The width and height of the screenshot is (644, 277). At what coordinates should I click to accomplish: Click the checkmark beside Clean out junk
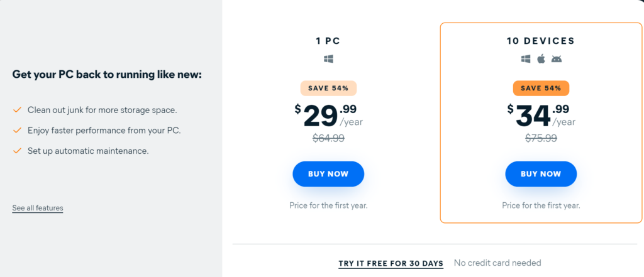coord(17,110)
